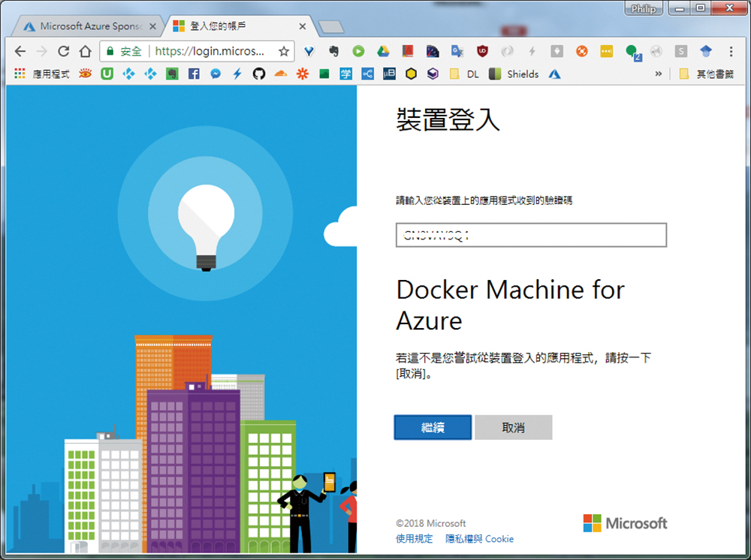Focus the address bar showing login.micros...
Viewport: 751px width, 560px height.
[x=210, y=51]
